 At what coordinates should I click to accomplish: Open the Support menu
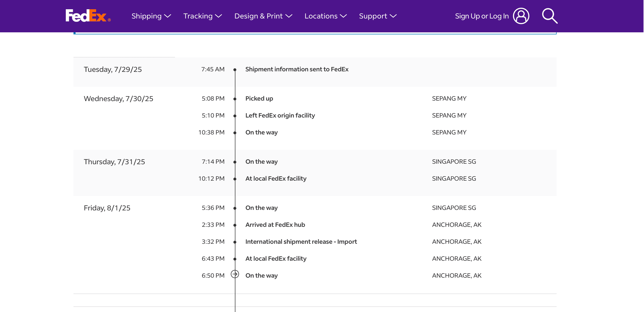click(373, 16)
